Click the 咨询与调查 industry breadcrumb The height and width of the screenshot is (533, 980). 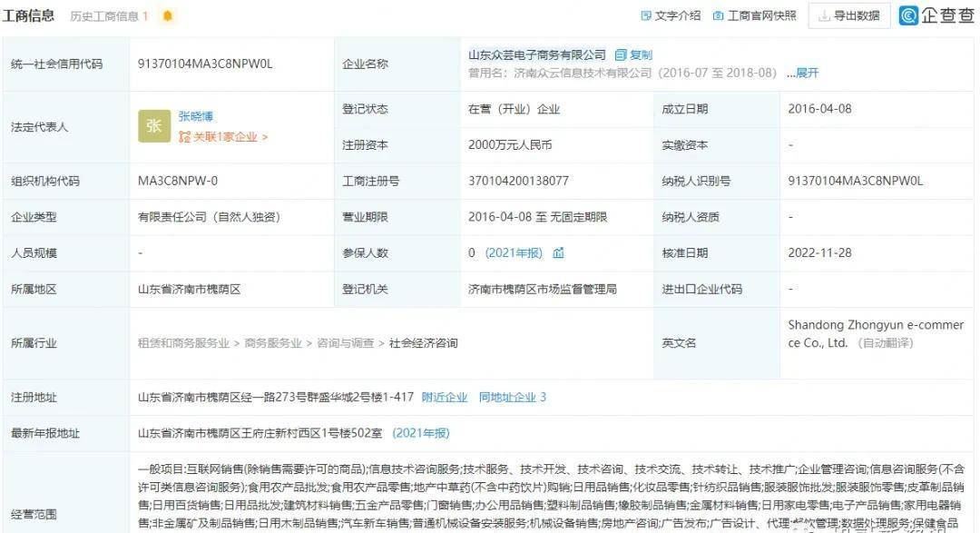click(346, 343)
